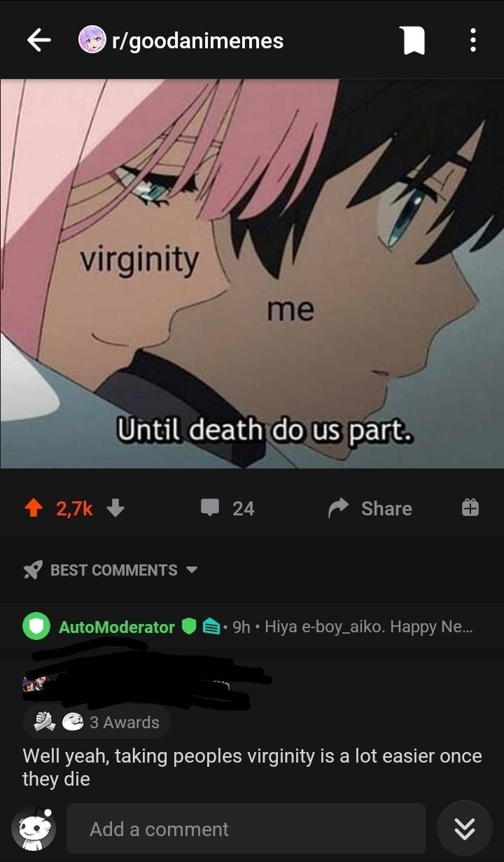The image size is (504, 862).
Task: Click the r/goodanimemes title text
Action: (x=197, y=41)
